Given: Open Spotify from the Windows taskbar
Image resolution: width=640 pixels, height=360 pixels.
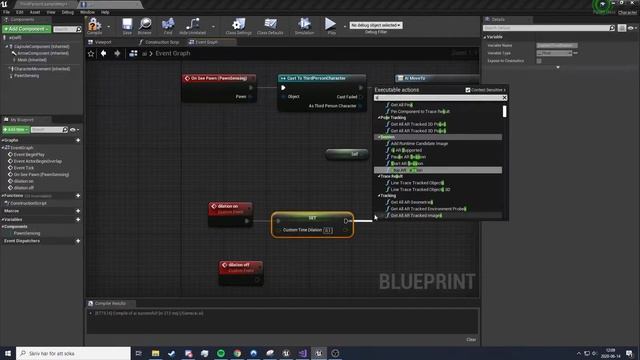Looking at the screenshot, I should (x=221, y=353).
